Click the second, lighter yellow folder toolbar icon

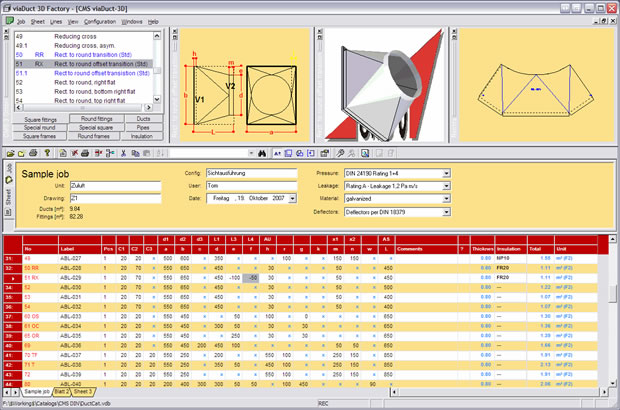pos(21,153)
